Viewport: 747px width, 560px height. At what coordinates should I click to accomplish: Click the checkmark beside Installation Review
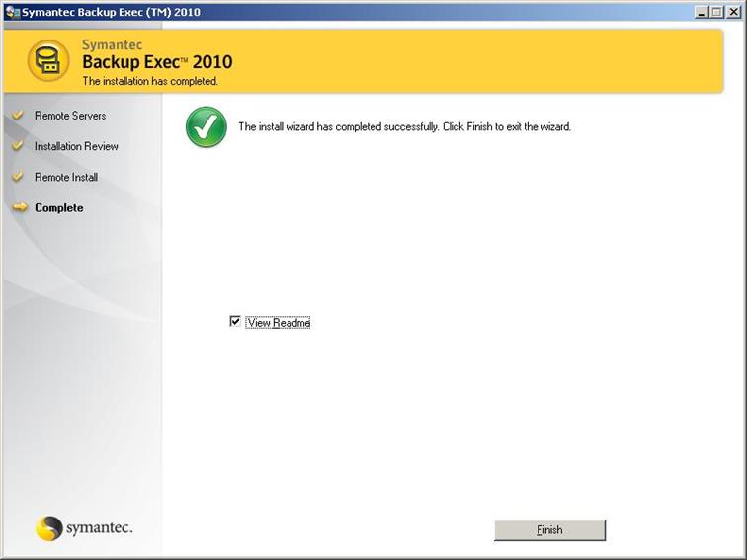(x=18, y=145)
